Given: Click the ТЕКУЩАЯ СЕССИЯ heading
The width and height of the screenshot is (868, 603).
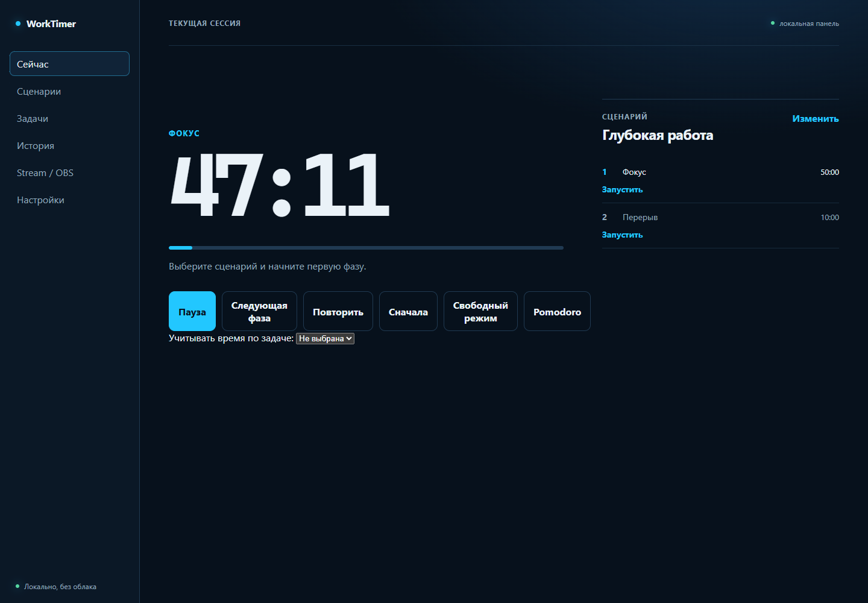Looking at the screenshot, I should point(204,24).
